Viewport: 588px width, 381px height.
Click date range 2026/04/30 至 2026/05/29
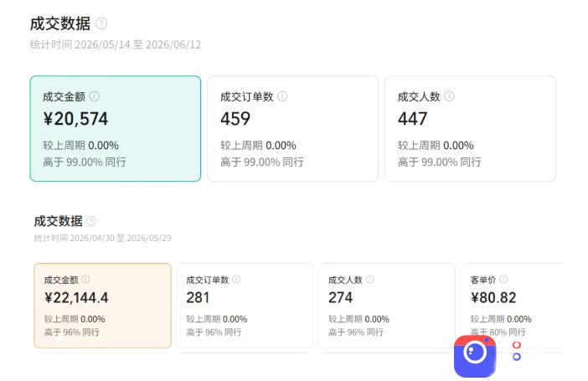(121, 238)
